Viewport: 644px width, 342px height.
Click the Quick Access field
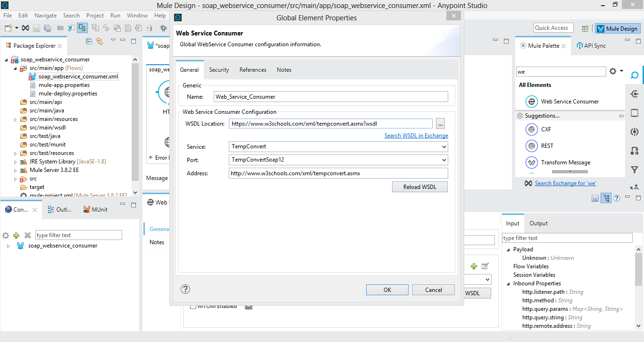(553, 28)
